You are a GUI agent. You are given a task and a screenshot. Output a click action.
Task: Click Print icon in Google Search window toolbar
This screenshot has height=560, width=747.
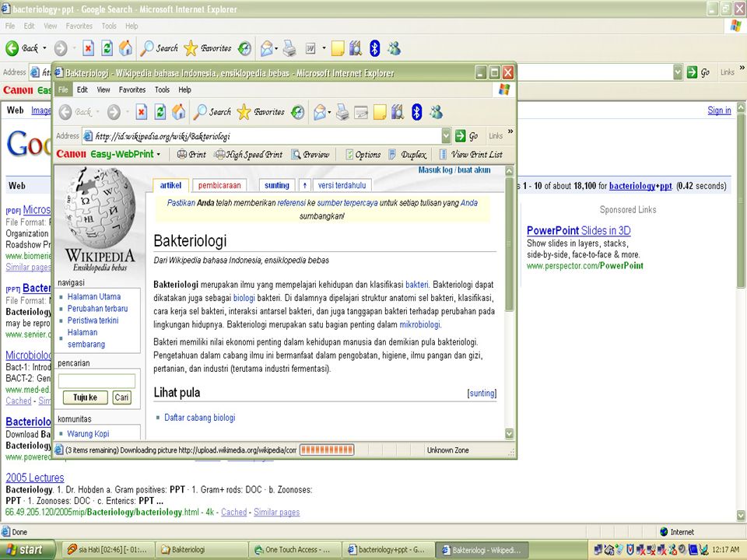(x=289, y=48)
